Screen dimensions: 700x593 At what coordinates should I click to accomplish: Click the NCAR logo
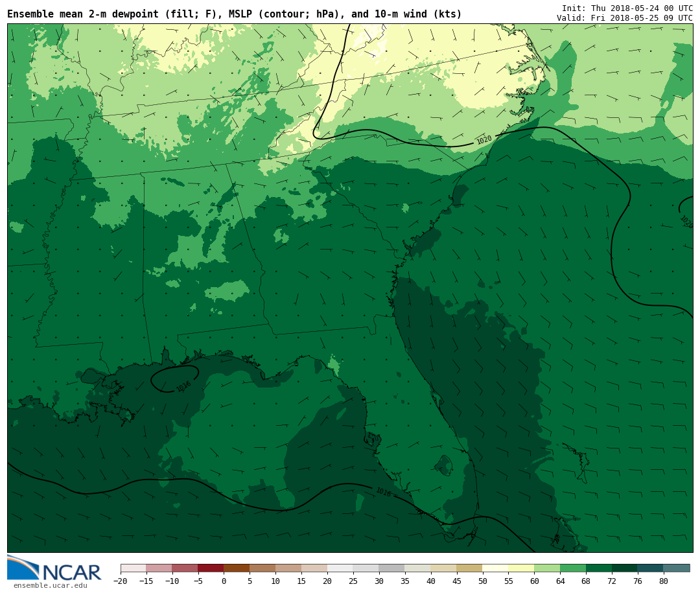pos(54,568)
